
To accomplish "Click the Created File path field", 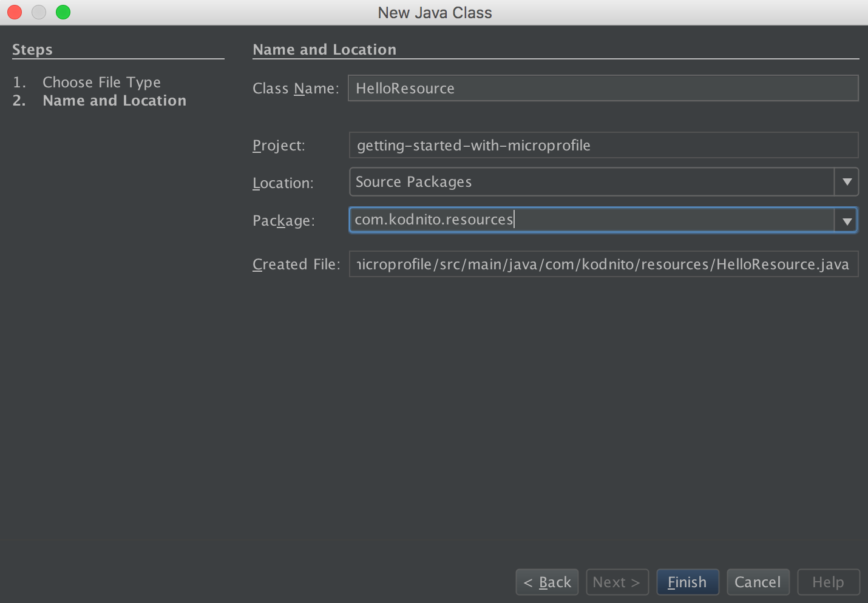I will coord(603,264).
